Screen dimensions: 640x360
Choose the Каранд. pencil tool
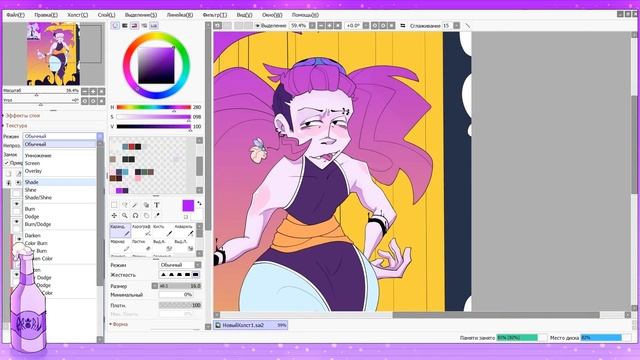[120, 230]
